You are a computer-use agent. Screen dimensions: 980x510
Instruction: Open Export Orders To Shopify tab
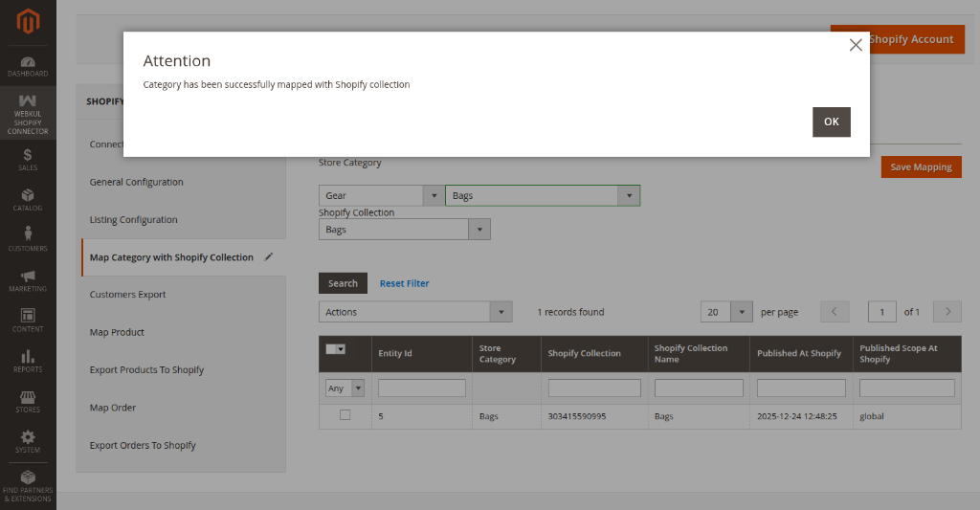(x=143, y=445)
